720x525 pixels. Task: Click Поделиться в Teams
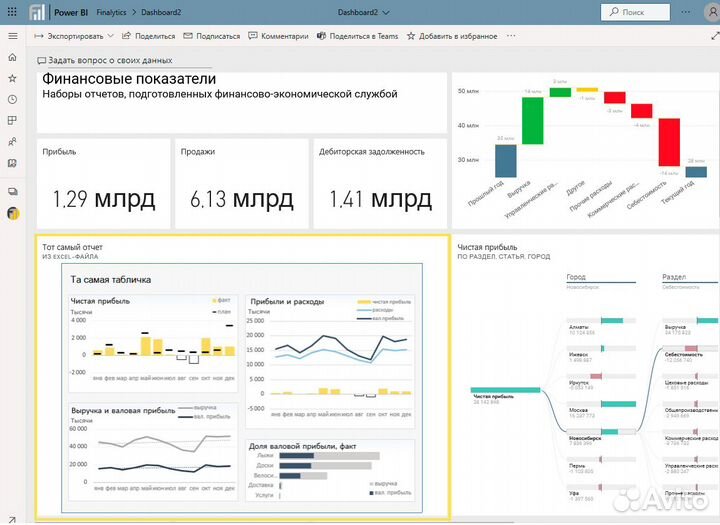(358, 36)
